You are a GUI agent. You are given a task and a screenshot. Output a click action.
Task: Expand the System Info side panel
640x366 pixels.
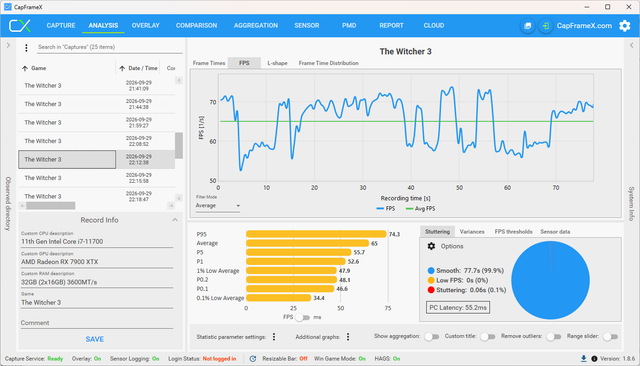coord(631,45)
